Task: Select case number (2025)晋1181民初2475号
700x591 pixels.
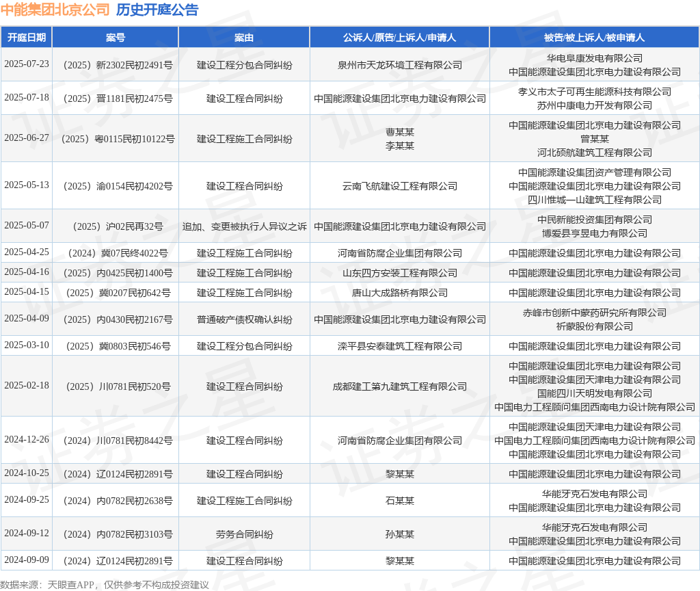Action: coord(118,98)
